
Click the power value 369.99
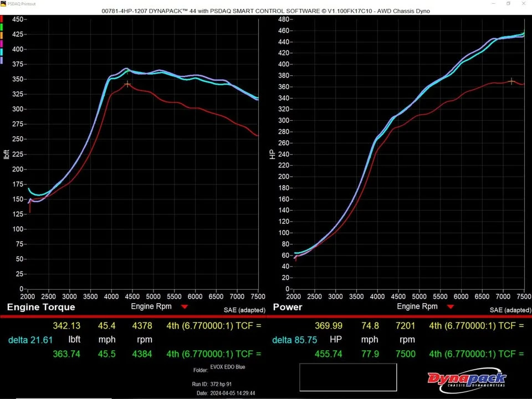point(329,326)
